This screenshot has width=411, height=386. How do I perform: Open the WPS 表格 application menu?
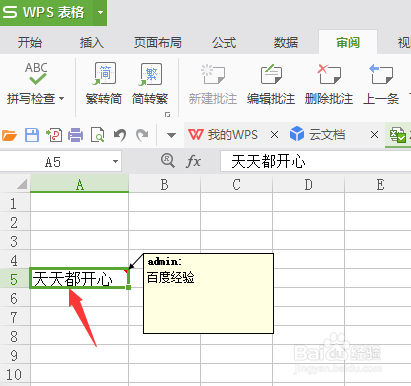pyautogui.click(x=46, y=12)
